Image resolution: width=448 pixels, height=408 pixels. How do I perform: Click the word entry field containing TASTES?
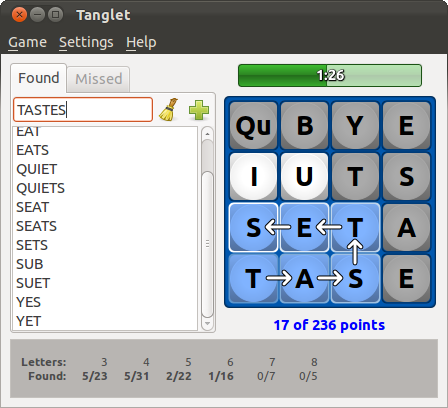click(x=83, y=110)
